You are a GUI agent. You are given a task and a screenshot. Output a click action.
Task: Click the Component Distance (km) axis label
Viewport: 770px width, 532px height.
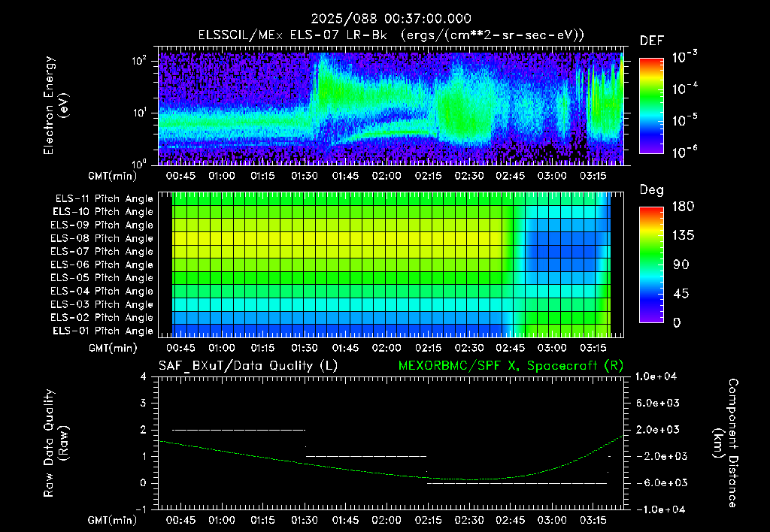(726, 443)
